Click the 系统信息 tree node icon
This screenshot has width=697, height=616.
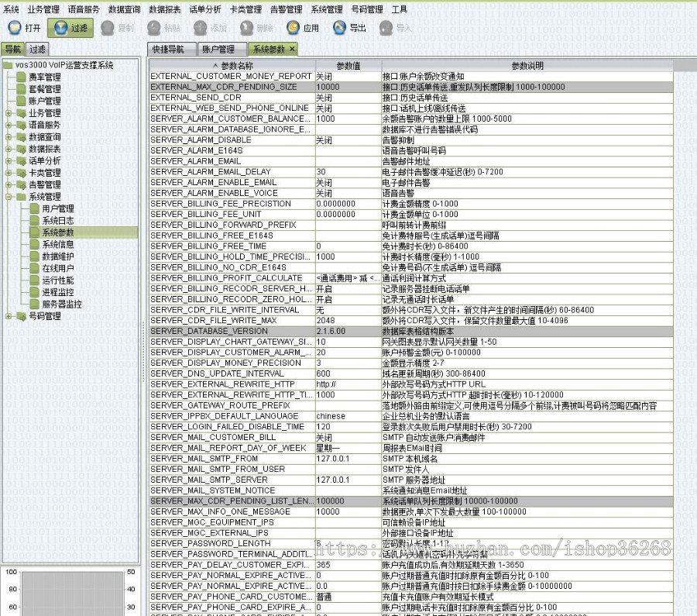tap(35, 244)
